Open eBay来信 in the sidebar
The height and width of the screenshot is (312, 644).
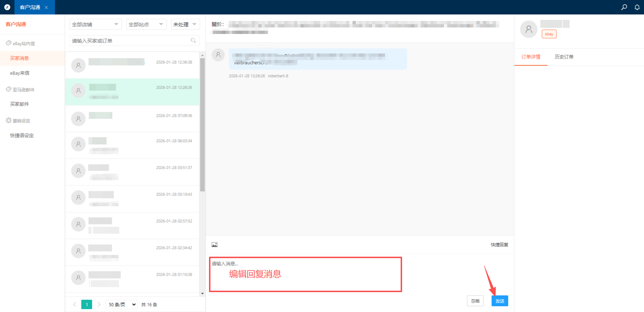[x=20, y=73]
